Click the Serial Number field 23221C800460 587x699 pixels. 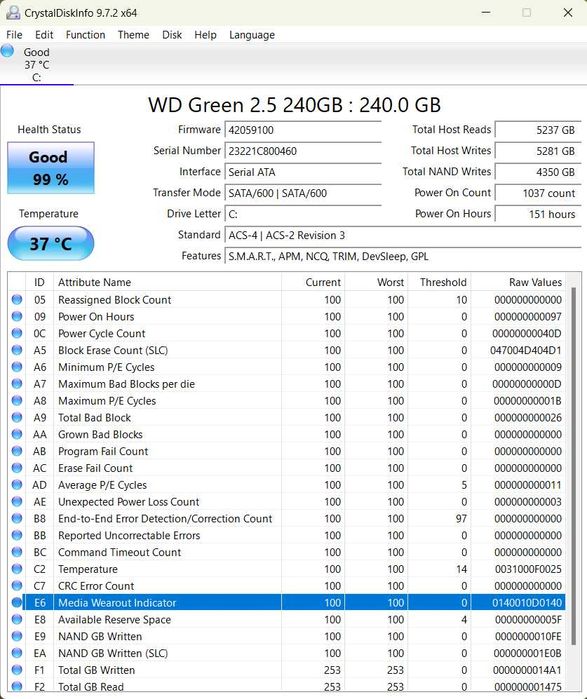[x=303, y=151]
